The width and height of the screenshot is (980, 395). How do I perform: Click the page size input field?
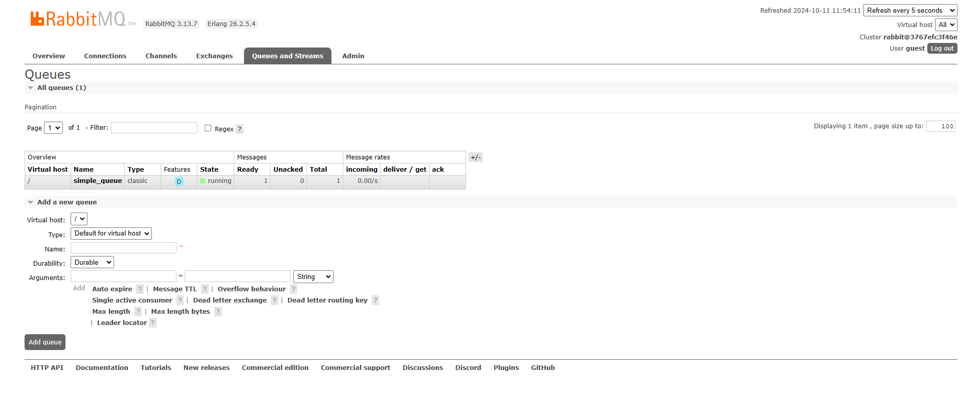tap(941, 126)
